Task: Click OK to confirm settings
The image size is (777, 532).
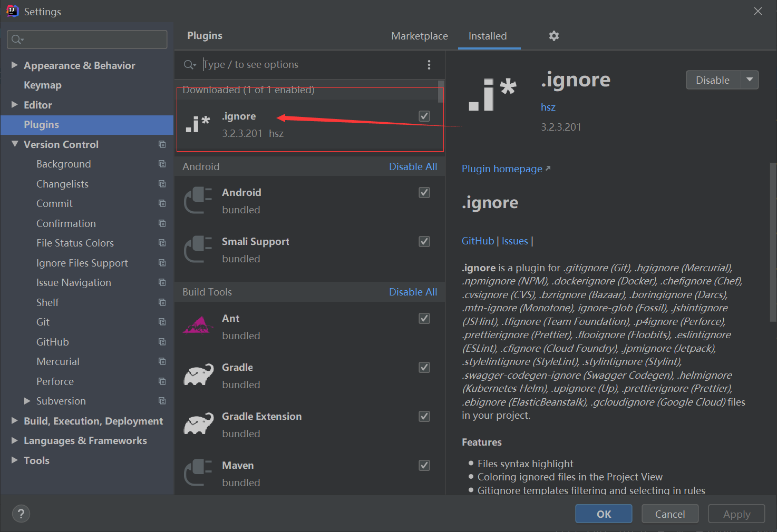Action: coord(604,514)
